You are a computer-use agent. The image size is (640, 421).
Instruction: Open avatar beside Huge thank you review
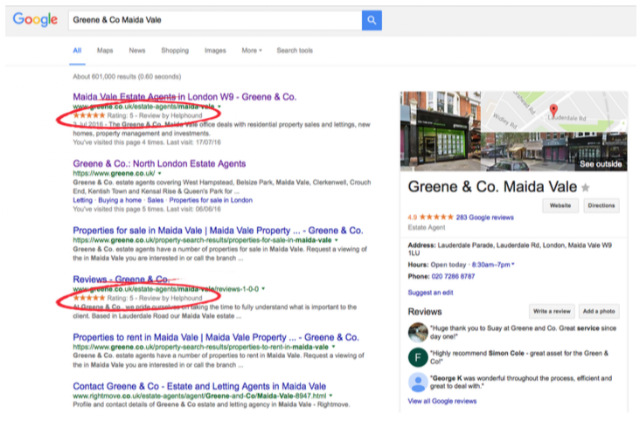418,332
